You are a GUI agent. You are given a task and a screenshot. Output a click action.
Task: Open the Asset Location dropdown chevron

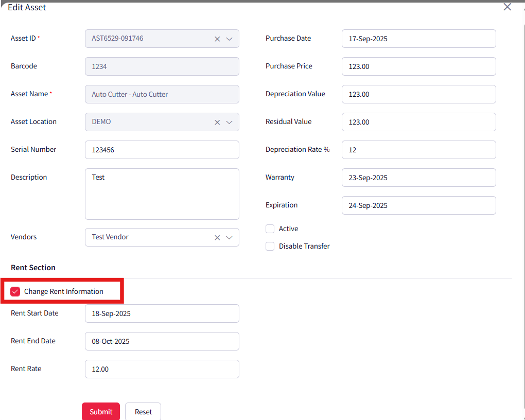coord(229,122)
